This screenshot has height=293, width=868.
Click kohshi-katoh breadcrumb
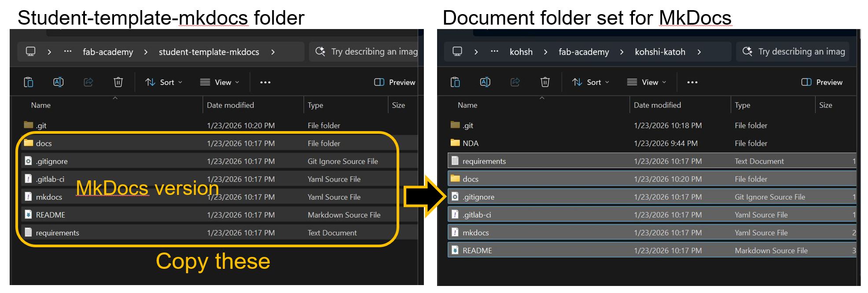coord(660,52)
